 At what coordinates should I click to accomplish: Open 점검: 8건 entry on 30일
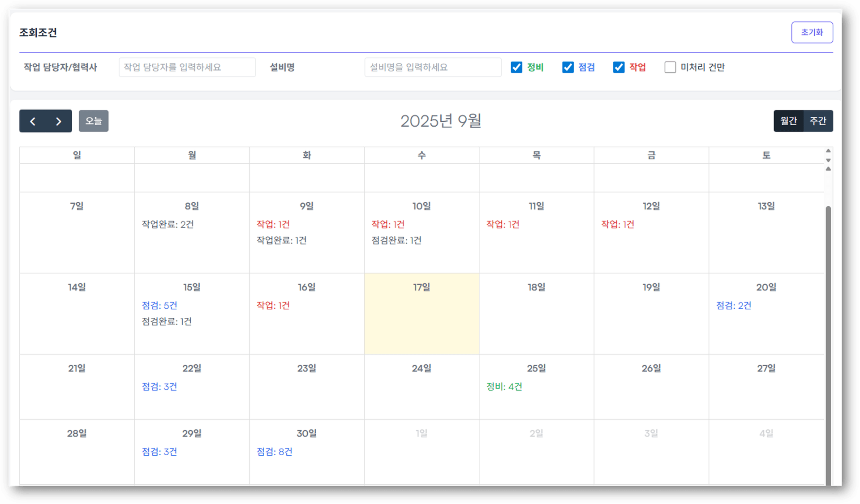coord(274,452)
